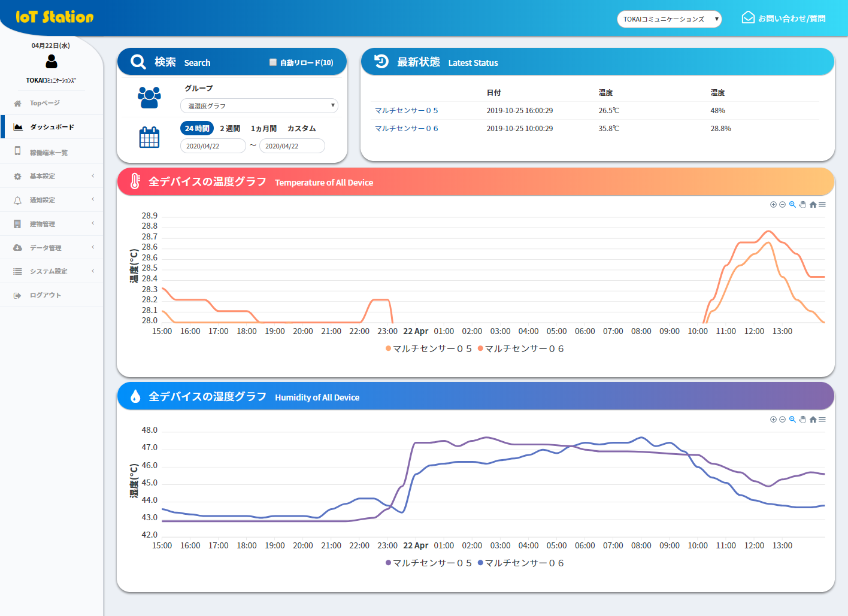
Task: Click the envelope icon for お問い合わせ
Action: [748, 17]
